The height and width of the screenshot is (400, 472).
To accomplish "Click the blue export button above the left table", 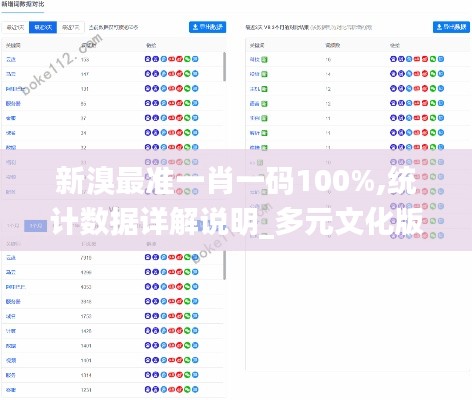I will (x=207, y=27).
